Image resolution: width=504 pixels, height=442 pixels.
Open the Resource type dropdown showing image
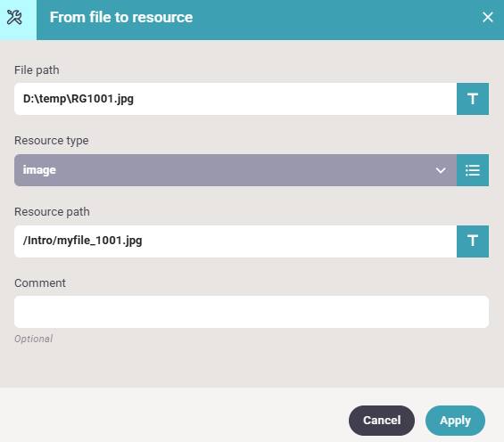click(235, 170)
